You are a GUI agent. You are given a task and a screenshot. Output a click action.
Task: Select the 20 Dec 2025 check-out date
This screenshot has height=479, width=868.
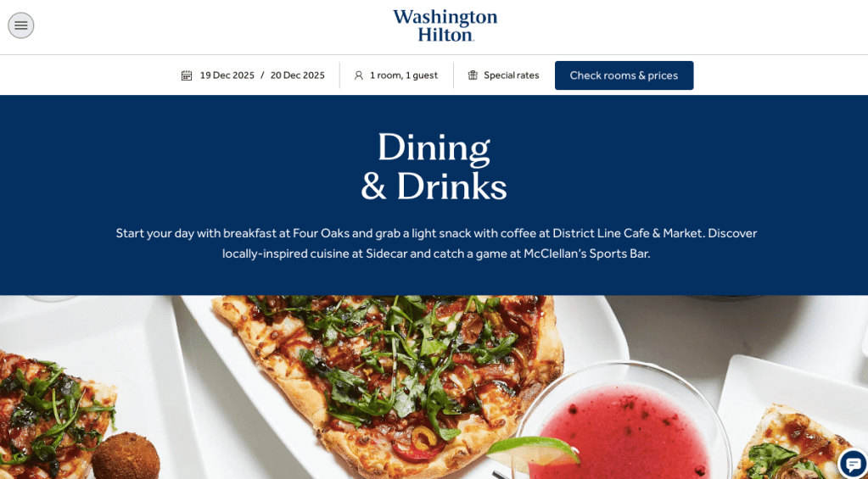click(297, 75)
